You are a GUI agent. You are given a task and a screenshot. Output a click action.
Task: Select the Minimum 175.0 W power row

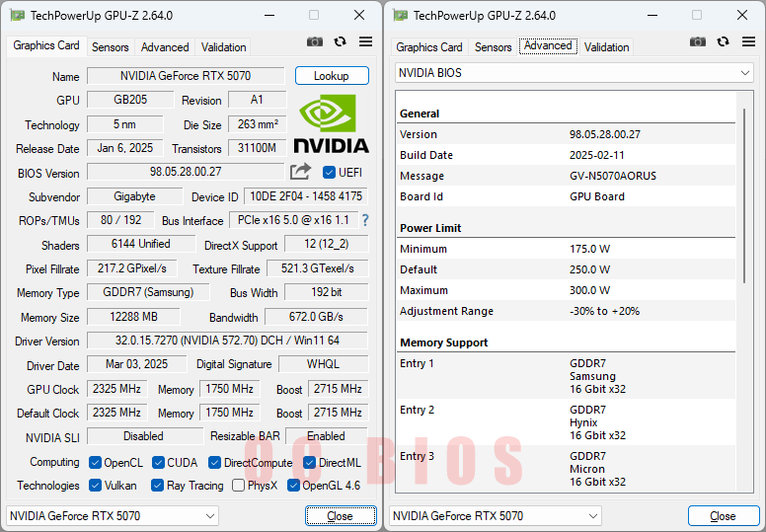click(x=566, y=249)
